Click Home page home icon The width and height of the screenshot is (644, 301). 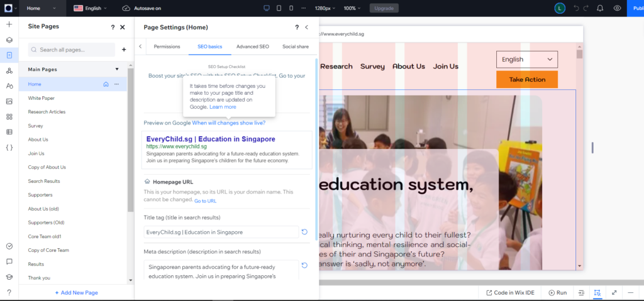106,84
